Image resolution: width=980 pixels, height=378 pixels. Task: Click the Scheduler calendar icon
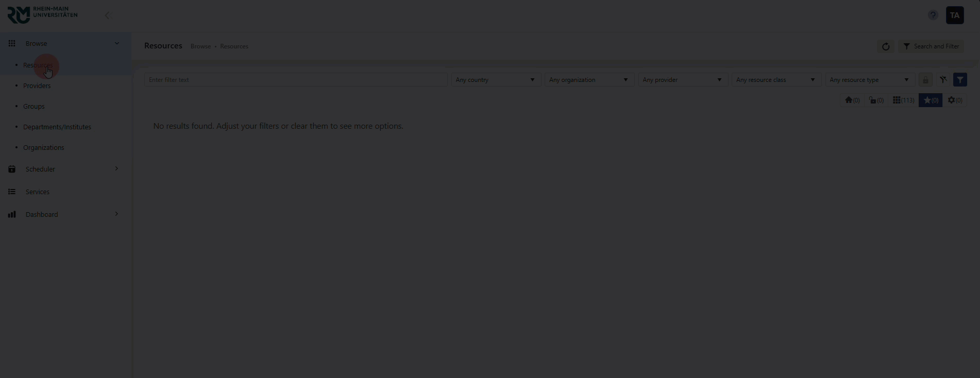[12, 169]
